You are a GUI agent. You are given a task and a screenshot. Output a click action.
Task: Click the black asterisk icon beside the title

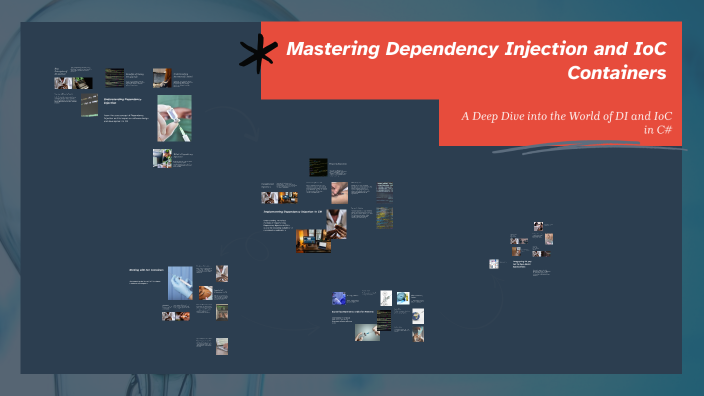258,53
